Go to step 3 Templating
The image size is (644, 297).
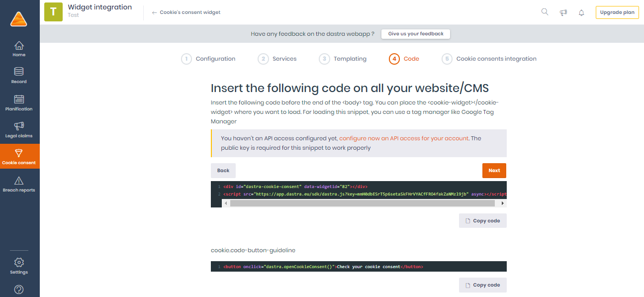(x=343, y=59)
